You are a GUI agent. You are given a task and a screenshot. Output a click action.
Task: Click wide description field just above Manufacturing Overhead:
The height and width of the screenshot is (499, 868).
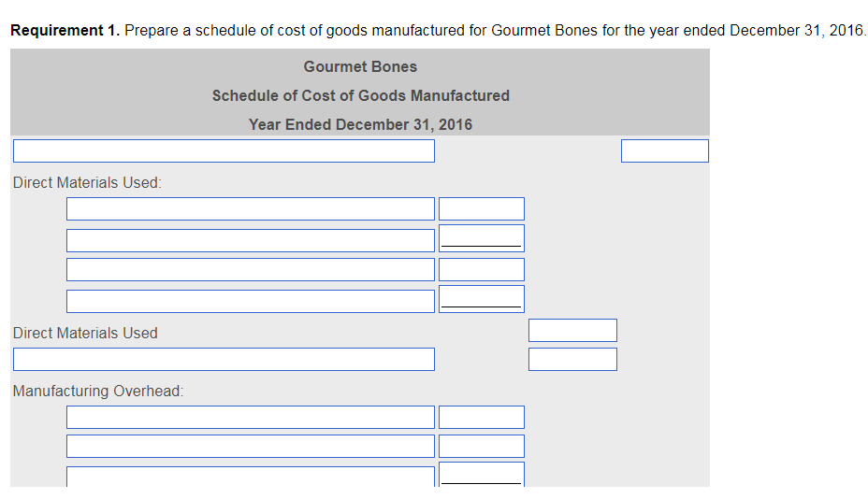coord(224,359)
